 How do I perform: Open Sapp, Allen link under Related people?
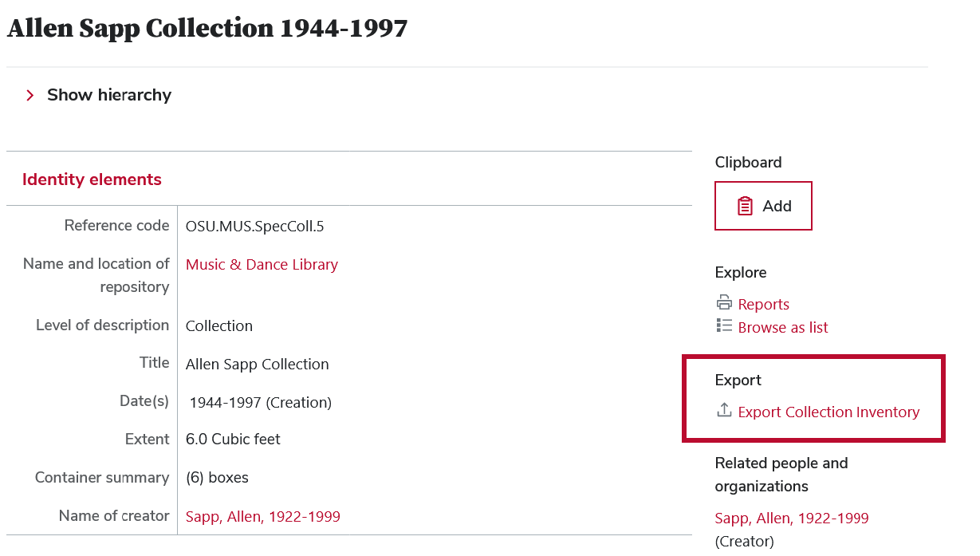click(x=792, y=518)
